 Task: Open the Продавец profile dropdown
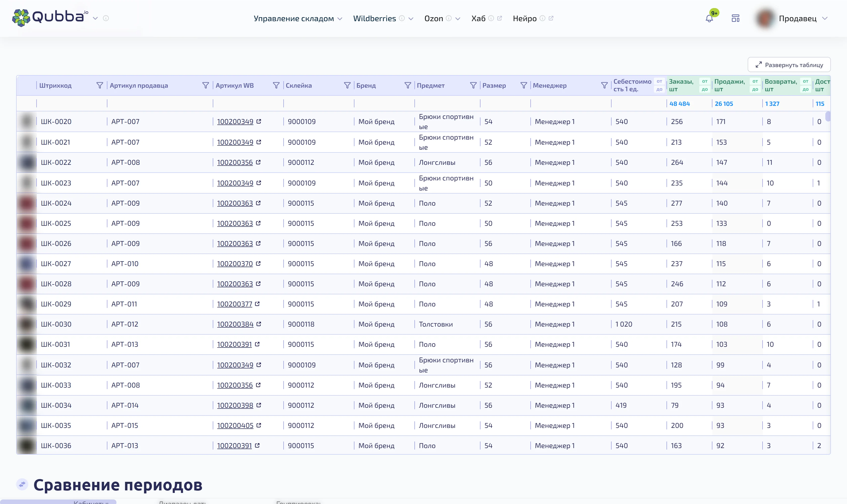pyautogui.click(x=825, y=18)
